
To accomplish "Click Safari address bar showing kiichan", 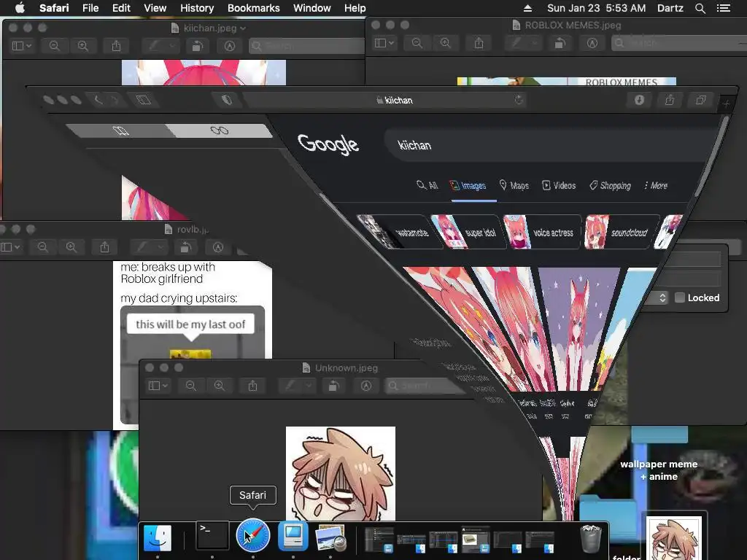I will click(x=385, y=100).
